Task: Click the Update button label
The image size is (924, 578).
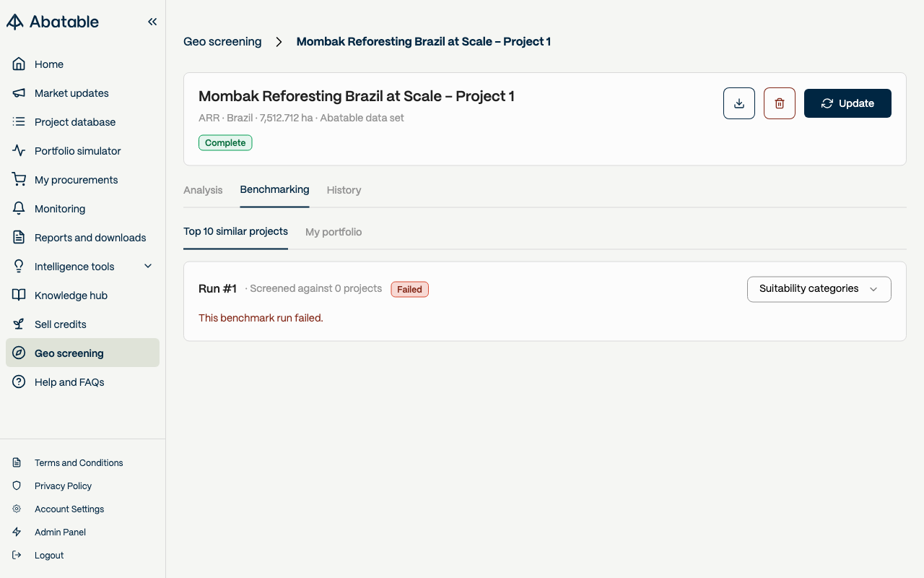Action: (857, 103)
